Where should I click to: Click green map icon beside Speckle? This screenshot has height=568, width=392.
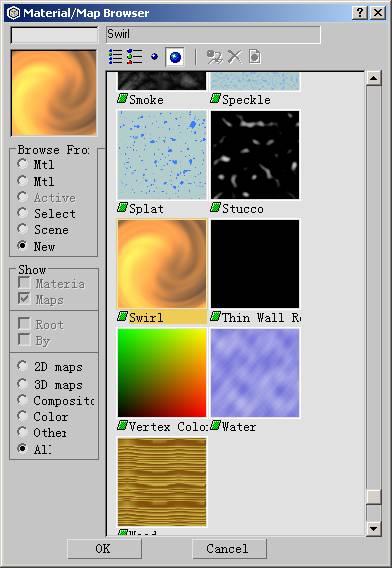click(216, 98)
